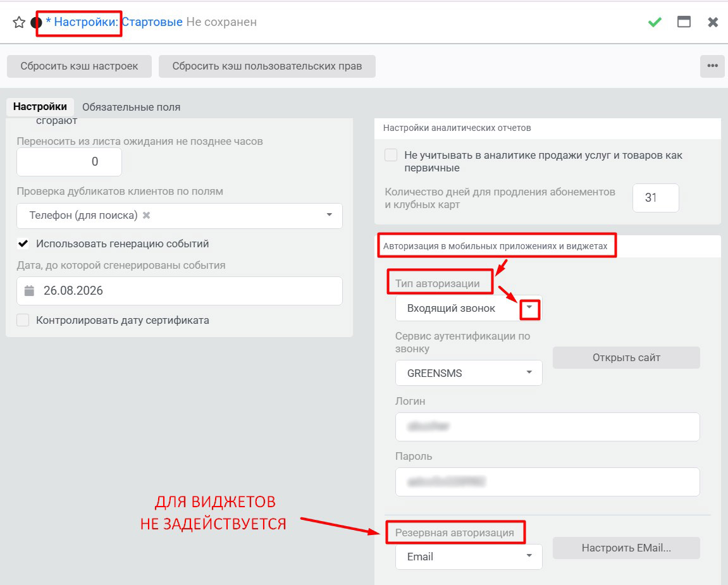
Task: Click the 'Открыть сайт' button
Action: (x=626, y=357)
